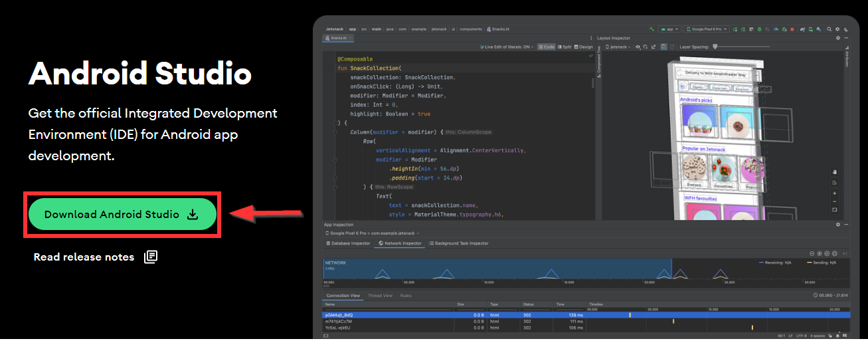868x347 pixels.
Task: Click Layout Inspector export snapshot icon
Action: point(654,47)
